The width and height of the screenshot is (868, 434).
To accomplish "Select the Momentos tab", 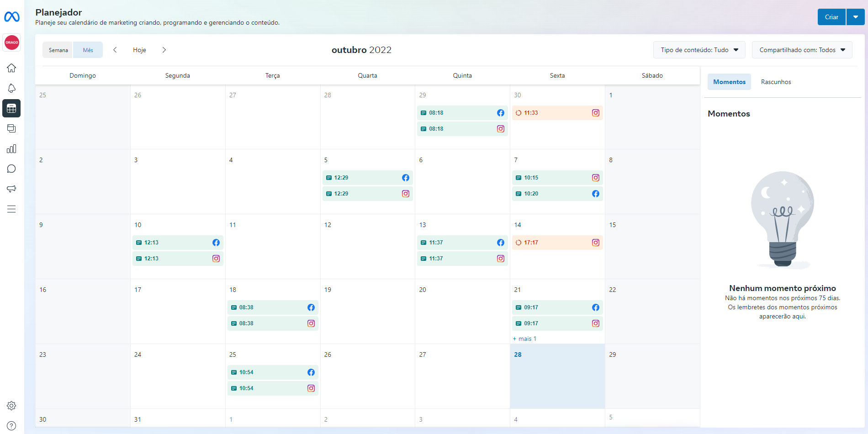I will point(729,82).
